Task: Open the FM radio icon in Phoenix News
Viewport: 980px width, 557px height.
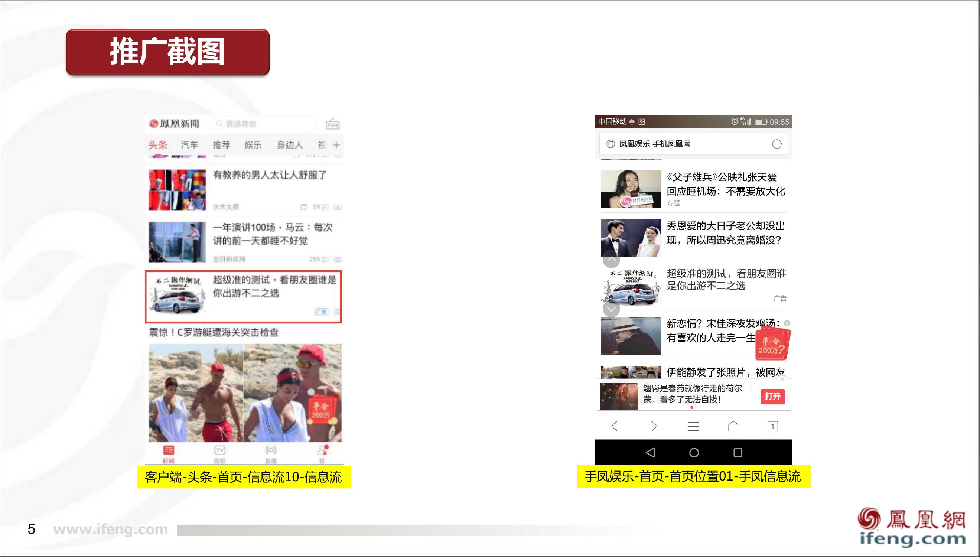Action: point(332,124)
